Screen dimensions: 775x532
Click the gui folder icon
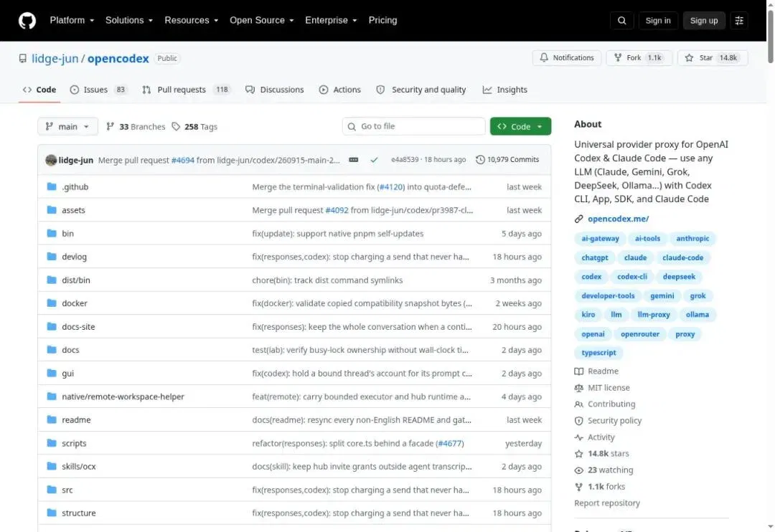(x=52, y=373)
